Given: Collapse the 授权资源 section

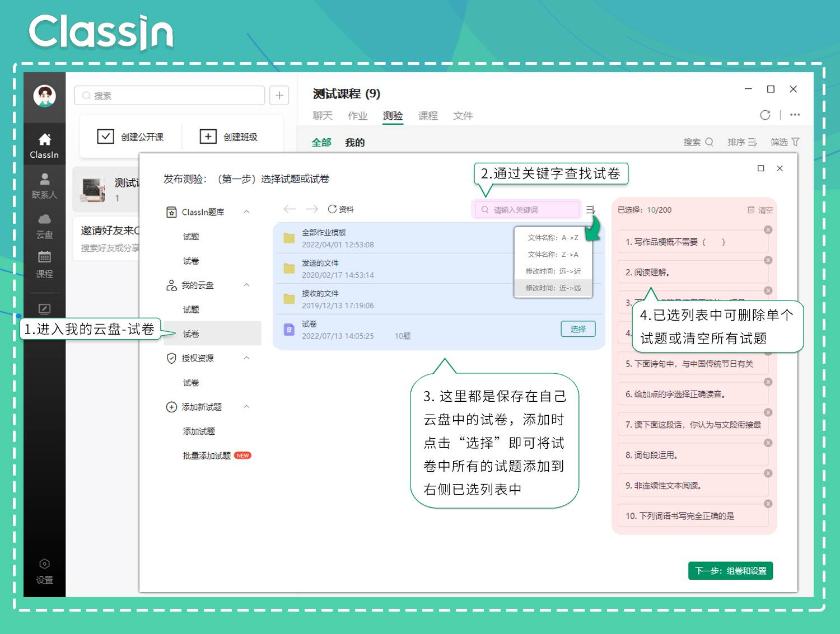Looking at the screenshot, I should pos(246,358).
